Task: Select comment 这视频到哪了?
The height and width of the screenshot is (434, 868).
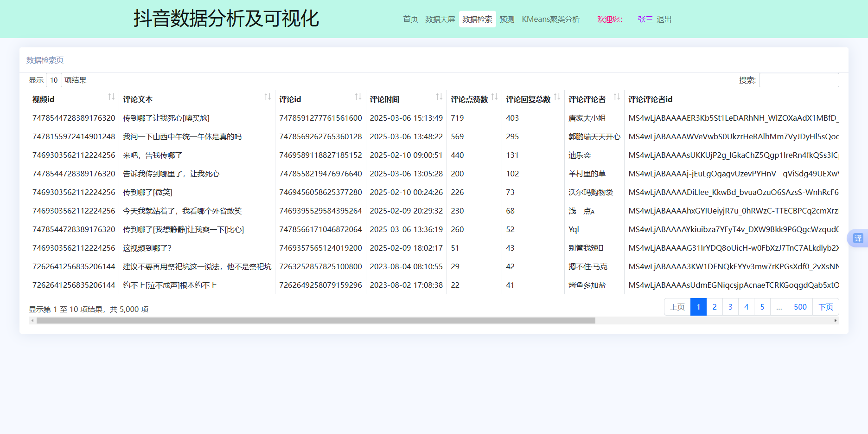Action: [147, 248]
